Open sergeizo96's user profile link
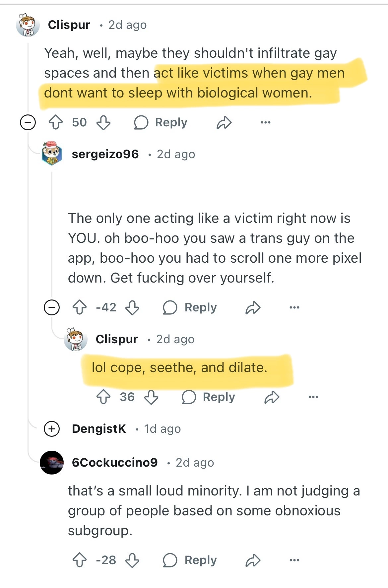 point(105,154)
